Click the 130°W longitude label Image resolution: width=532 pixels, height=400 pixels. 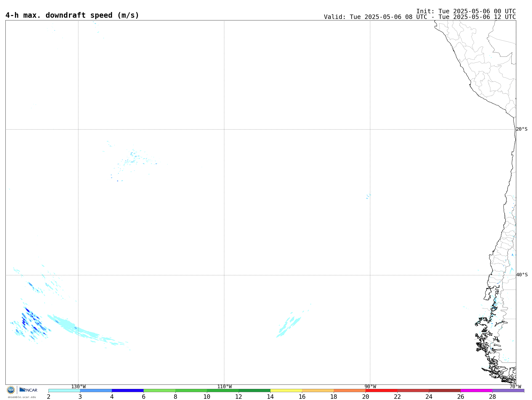[79, 387]
